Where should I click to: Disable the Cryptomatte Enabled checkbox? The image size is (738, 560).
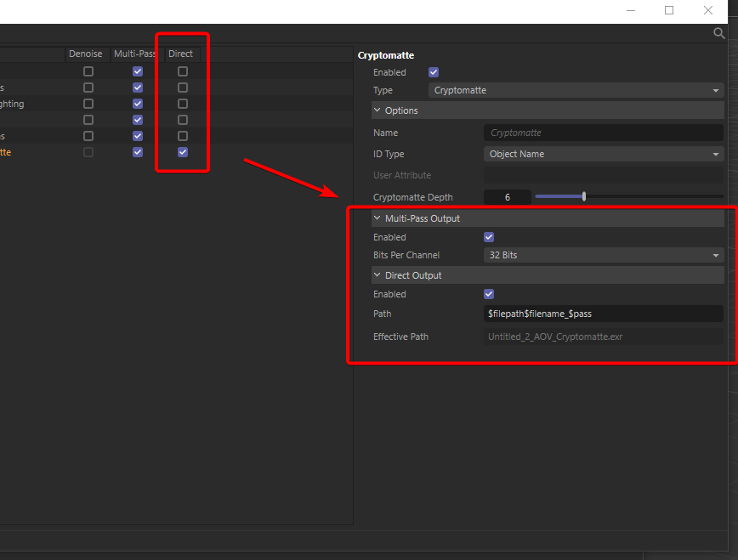point(434,72)
